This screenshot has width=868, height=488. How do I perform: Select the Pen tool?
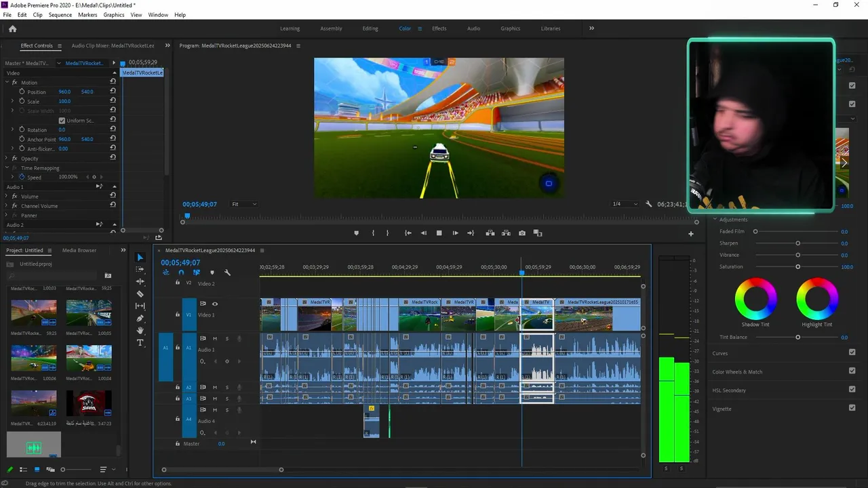pyautogui.click(x=140, y=319)
